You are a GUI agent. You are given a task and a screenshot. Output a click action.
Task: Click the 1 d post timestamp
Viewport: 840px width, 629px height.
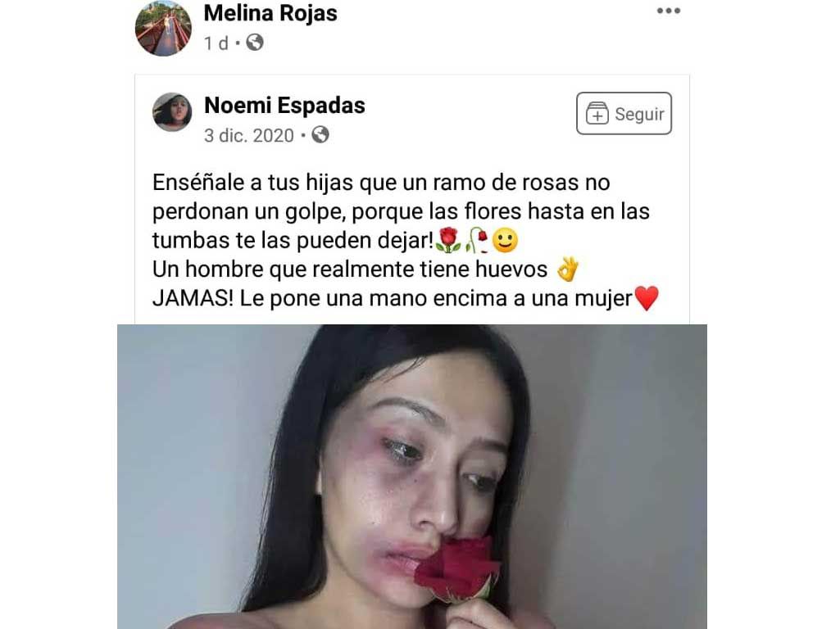click(x=216, y=43)
